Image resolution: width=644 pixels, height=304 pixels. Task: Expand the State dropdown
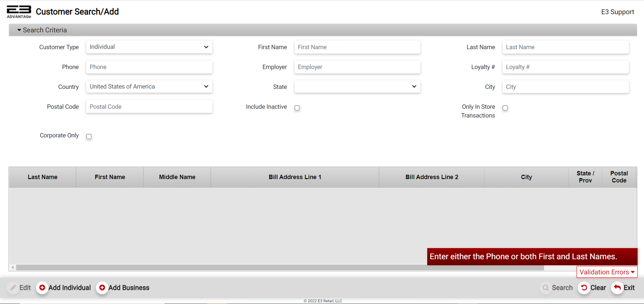[x=357, y=87]
